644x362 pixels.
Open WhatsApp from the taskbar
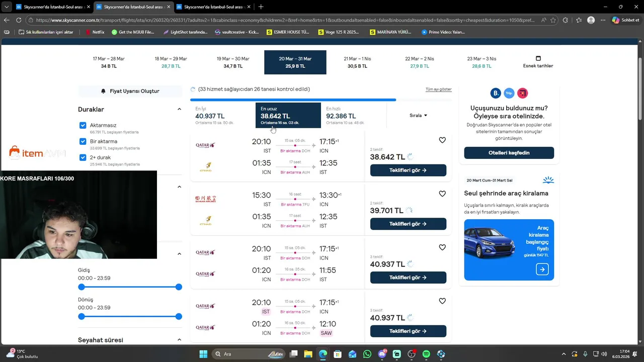(x=367, y=354)
